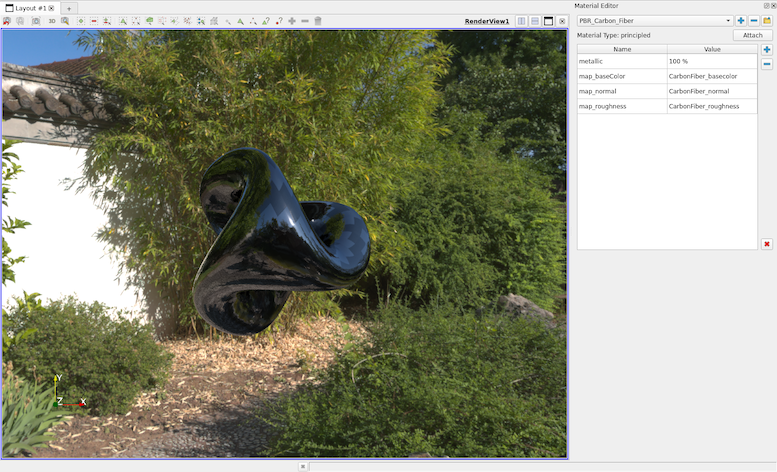Screen dimensions: 777x472
Task: Select the Layout #1 tab
Action: [x=29, y=8]
